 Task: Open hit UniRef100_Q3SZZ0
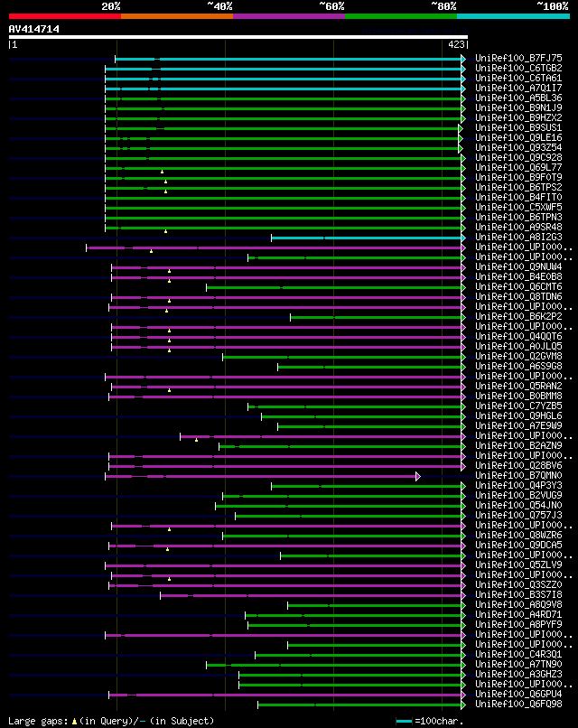click(518, 585)
